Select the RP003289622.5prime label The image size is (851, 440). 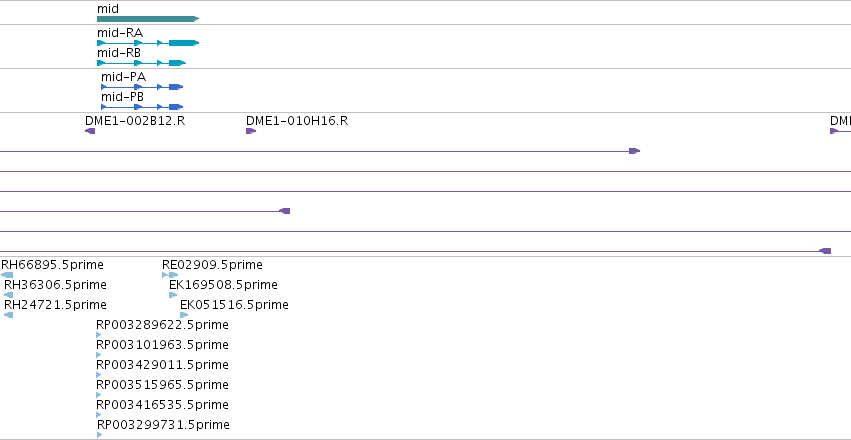point(162,325)
